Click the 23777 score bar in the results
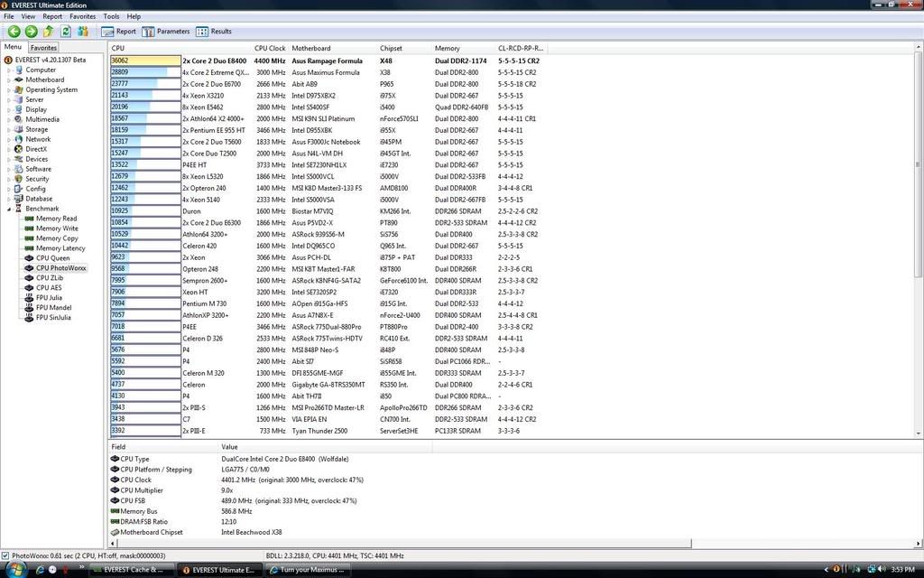The height and width of the screenshot is (578, 924). (145, 84)
